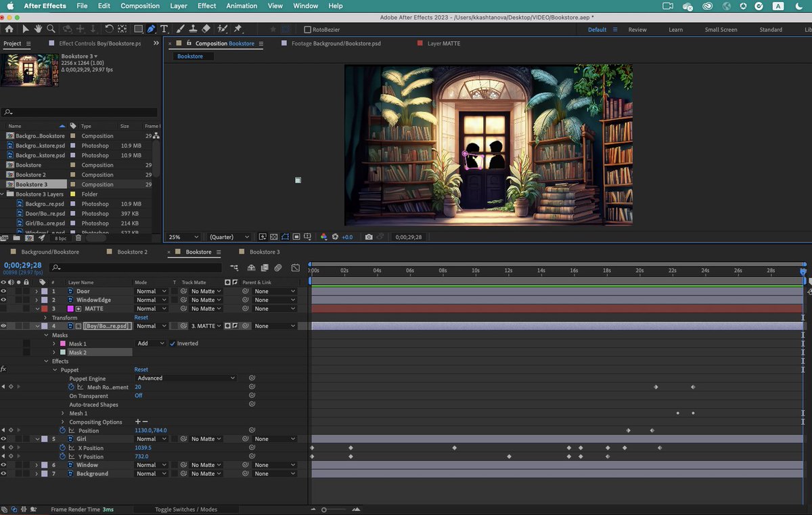Open the Puppet Engine Advanced dropdown

[x=185, y=378]
